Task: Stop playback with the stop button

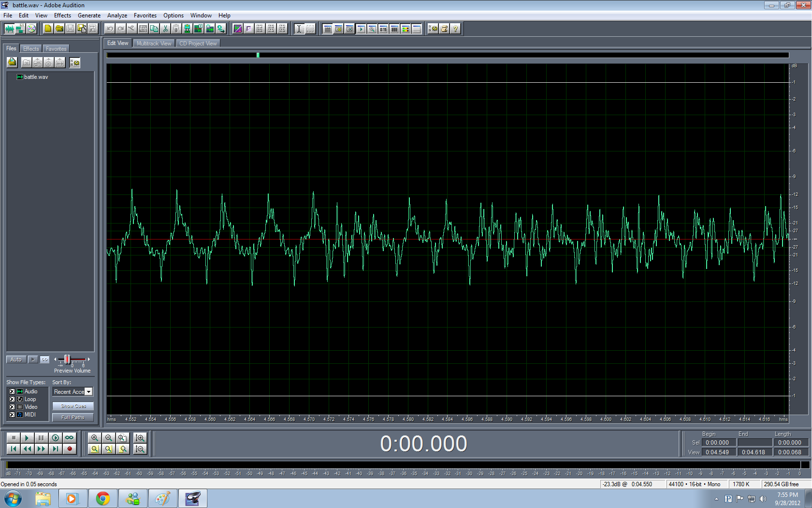Action: pyautogui.click(x=14, y=438)
